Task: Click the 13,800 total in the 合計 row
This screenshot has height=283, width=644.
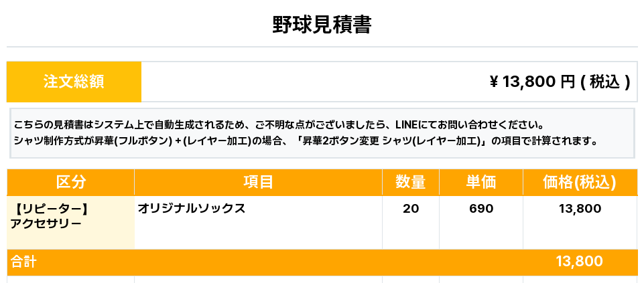Action: [579, 262]
